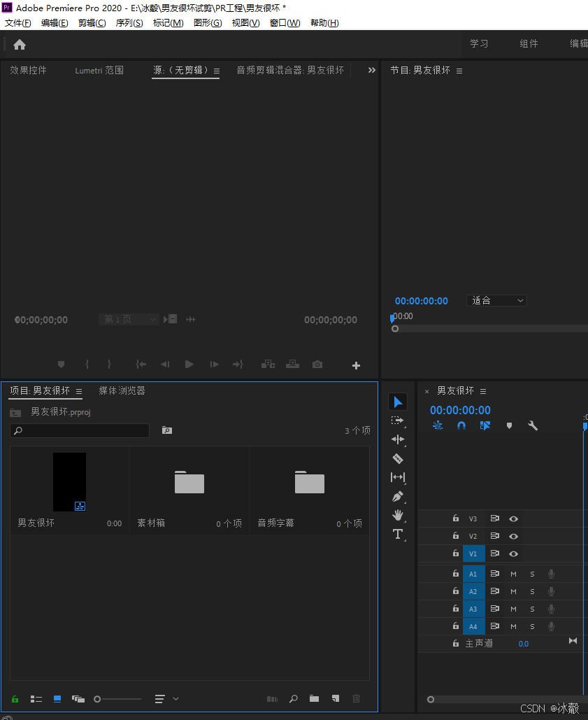Click the Overwrite button in source monitor
The height and width of the screenshot is (720, 588).
click(x=293, y=365)
